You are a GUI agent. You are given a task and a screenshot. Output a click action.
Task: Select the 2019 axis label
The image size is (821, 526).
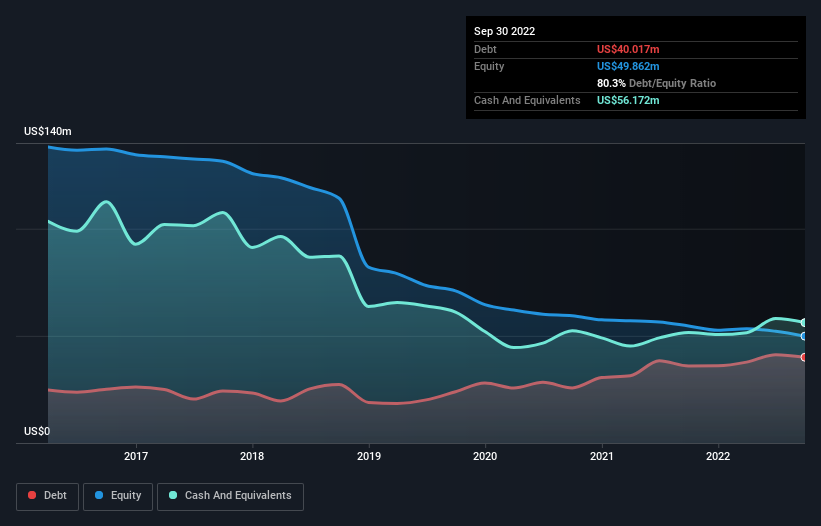[x=369, y=456]
